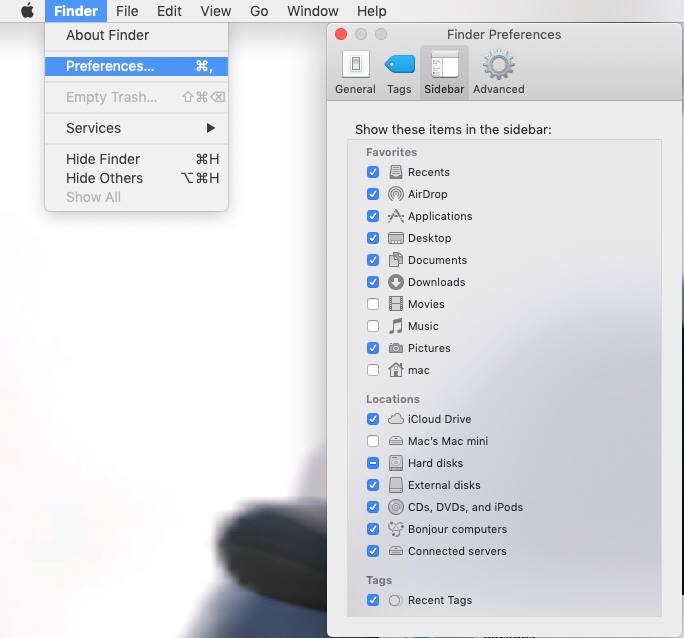The height and width of the screenshot is (638, 684).
Task: Open the Help menu
Action: click(x=372, y=11)
